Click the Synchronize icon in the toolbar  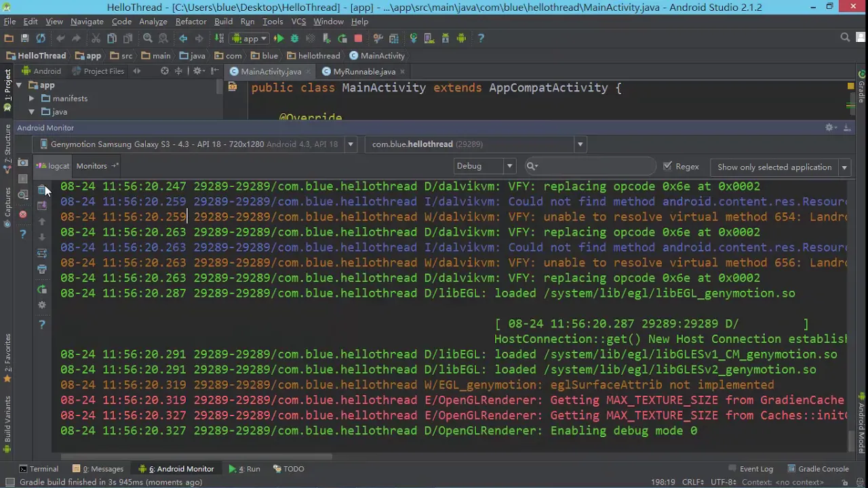[x=41, y=39]
